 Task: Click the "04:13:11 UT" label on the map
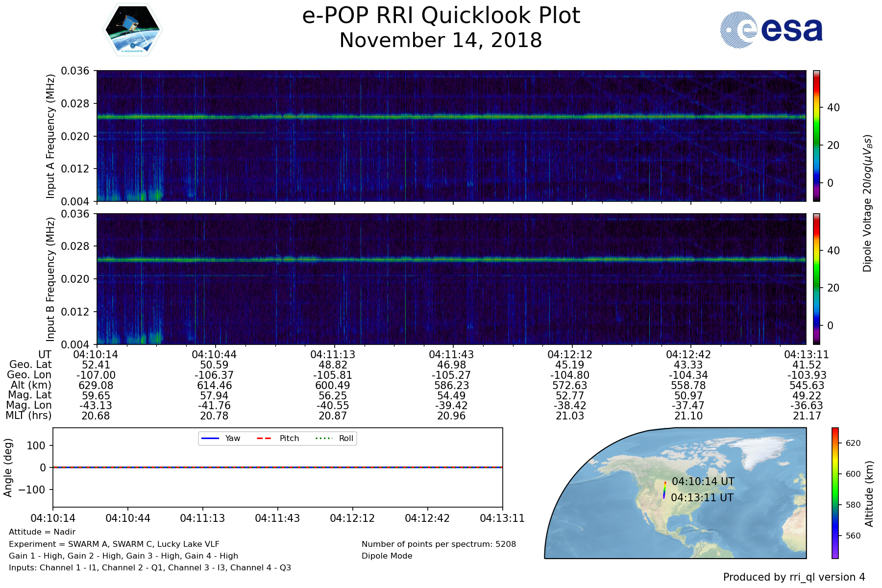pos(702,498)
